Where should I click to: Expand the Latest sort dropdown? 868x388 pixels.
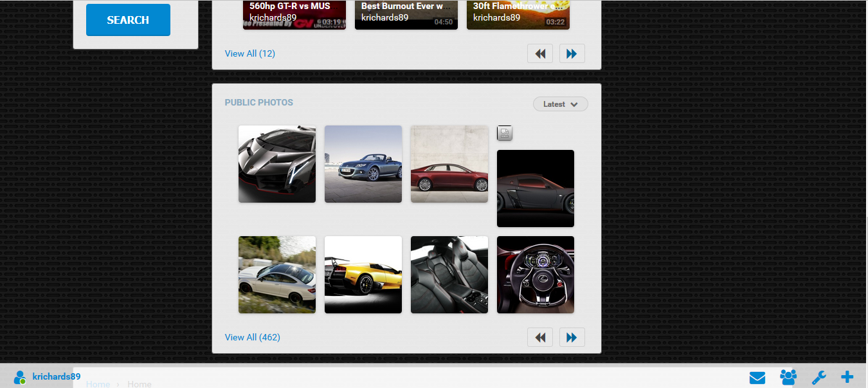[x=560, y=104]
